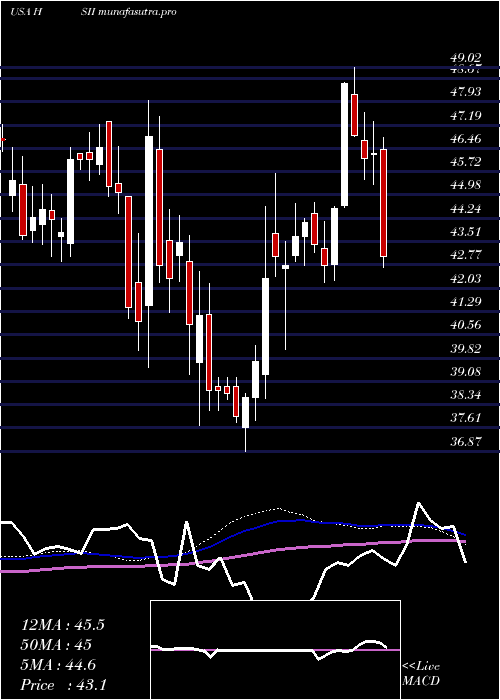Click inside the MACD histogram box
This screenshot has width=500, height=700.
[x=275, y=650]
